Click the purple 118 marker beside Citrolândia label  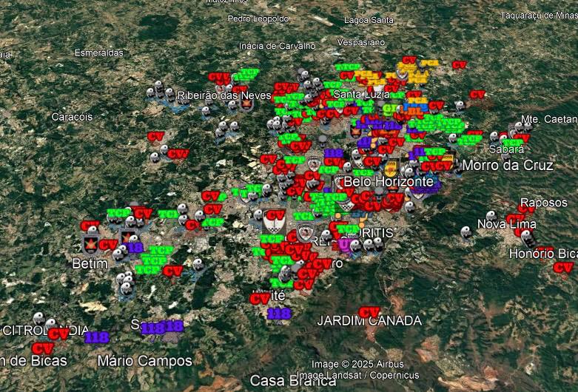click(x=96, y=337)
